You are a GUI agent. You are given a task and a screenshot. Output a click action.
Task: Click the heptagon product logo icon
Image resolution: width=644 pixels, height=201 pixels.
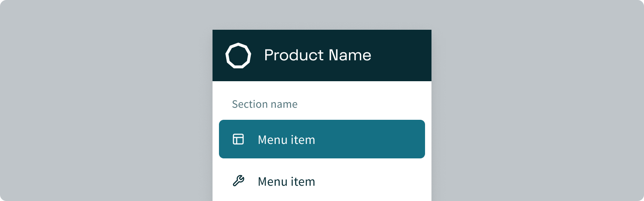point(238,55)
